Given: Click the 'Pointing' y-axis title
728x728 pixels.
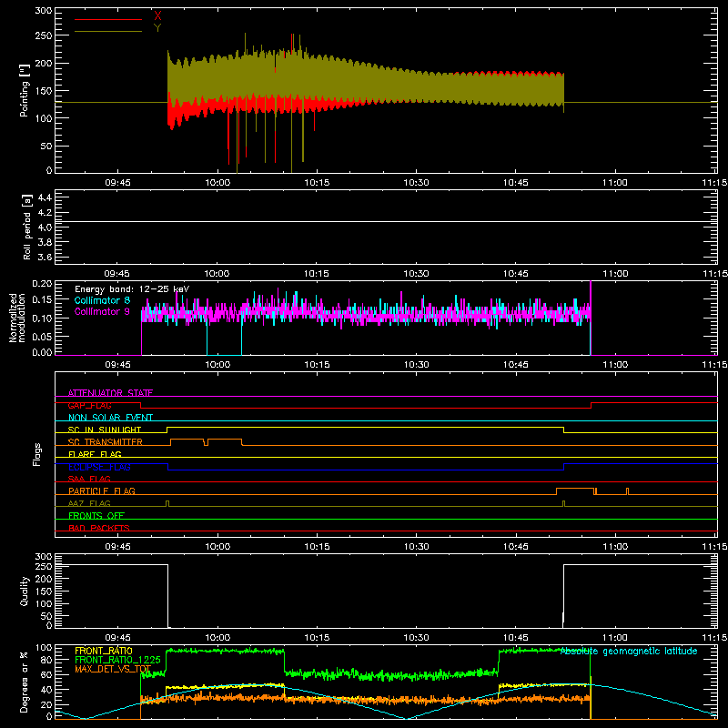Looking at the screenshot, I should coord(25,90).
